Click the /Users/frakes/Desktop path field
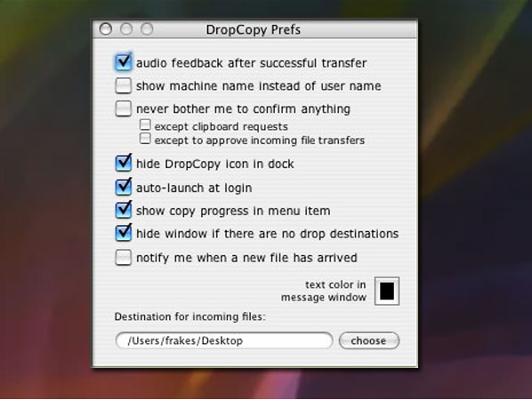The height and width of the screenshot is (400, 532). [224, 340]
